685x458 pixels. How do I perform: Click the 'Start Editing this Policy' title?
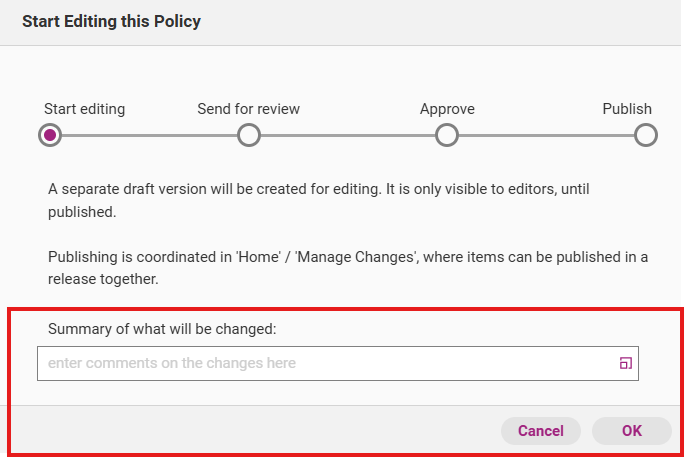(x=111, y=22)
